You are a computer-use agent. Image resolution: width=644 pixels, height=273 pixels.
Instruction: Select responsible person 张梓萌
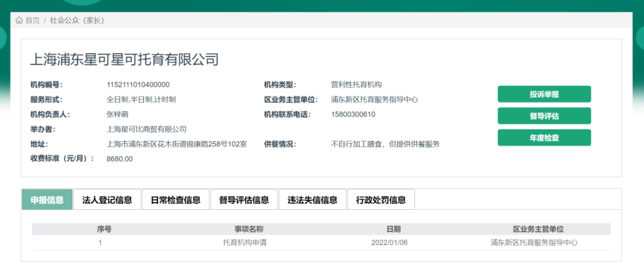tap(117, 114)
